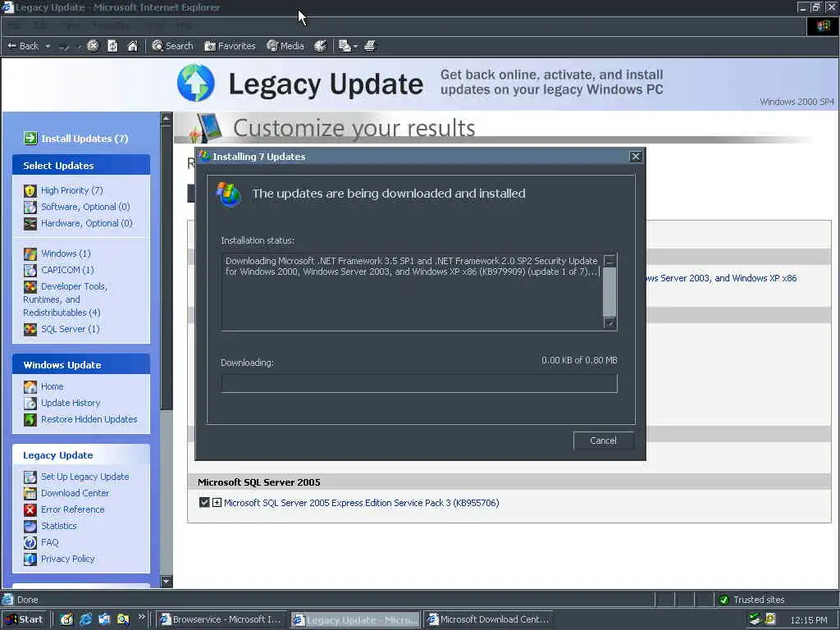840x630 pixels.
Task: Go to the home page icon
Action: (132, 46)
